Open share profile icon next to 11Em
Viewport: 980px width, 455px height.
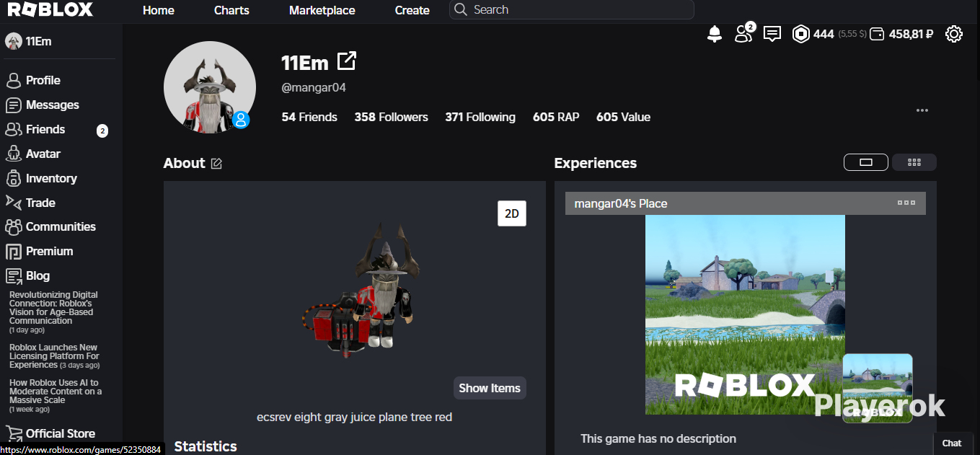click(347, 61)
